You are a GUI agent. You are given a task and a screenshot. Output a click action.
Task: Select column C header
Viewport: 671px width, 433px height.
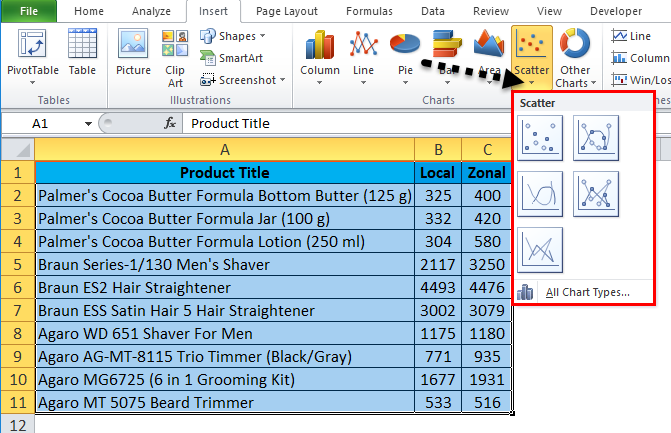point(487,150)
